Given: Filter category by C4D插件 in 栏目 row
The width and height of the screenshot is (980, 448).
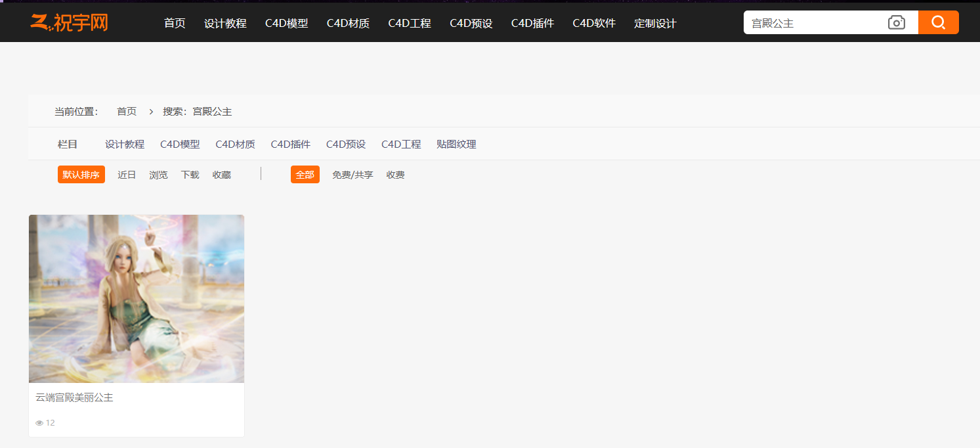Looking at the screenshot, I should [291, 145].
